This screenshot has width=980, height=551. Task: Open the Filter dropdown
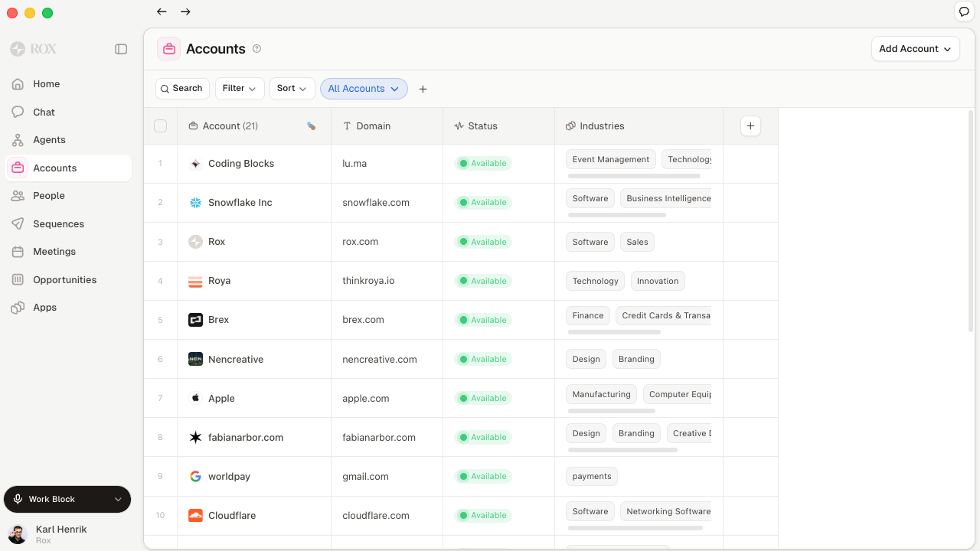click(x=240, y=89)
